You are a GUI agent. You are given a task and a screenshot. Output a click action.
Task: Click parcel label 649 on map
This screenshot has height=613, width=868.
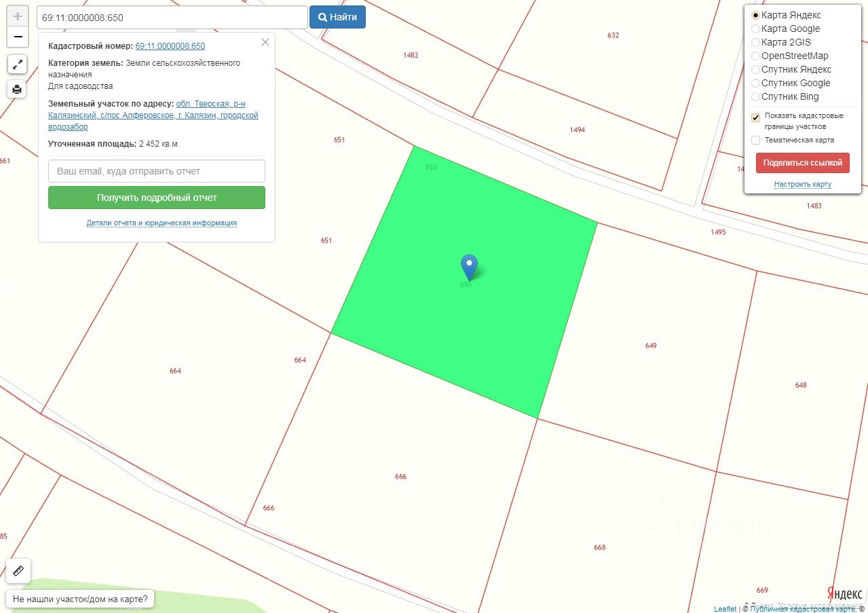click(651, 346)
